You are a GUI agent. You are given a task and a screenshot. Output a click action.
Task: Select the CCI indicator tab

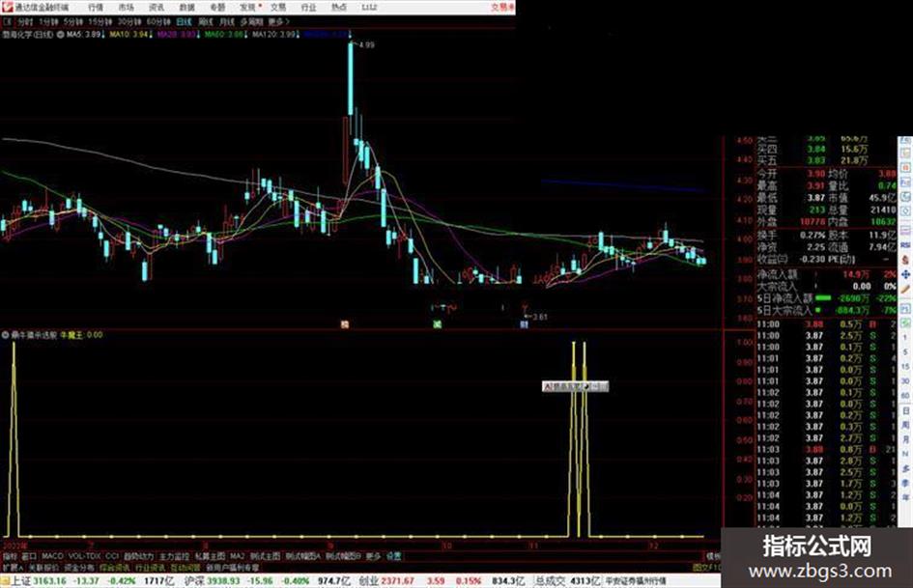[112, 556]
